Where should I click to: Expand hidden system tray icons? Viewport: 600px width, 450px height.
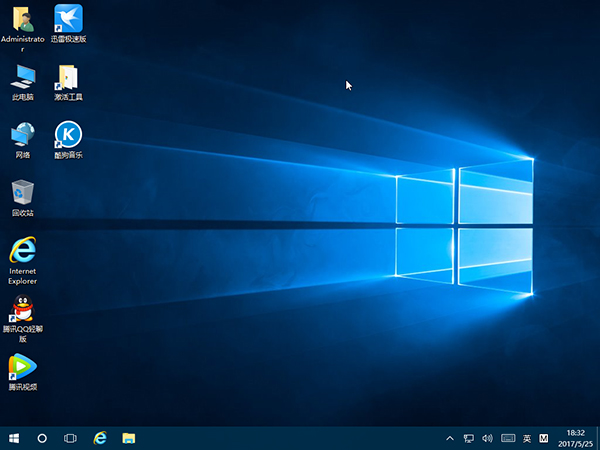click(x=451, y=438)
